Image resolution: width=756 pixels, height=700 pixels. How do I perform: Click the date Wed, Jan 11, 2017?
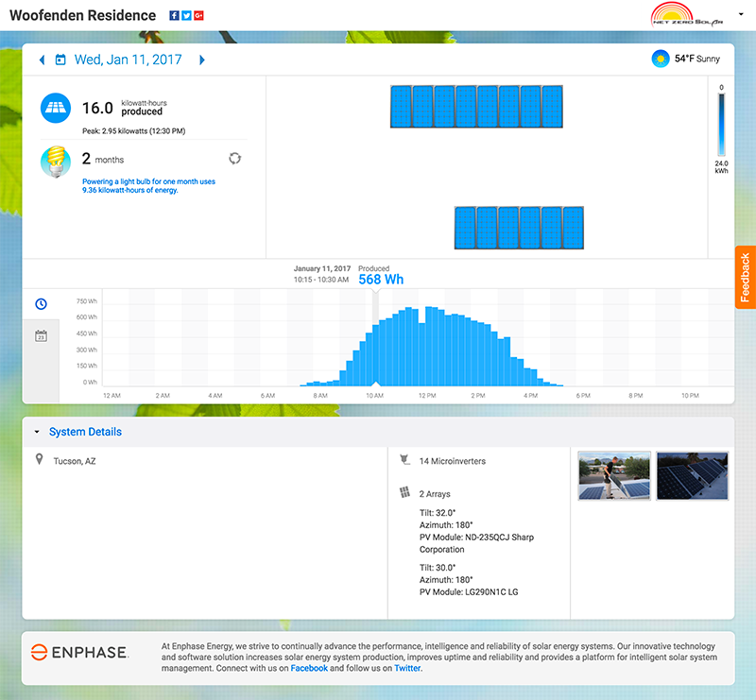point(128,60)
